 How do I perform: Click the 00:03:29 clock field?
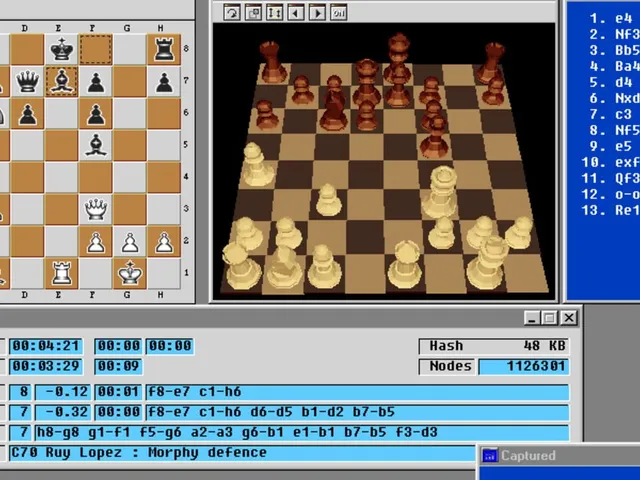tap(46, 366)
